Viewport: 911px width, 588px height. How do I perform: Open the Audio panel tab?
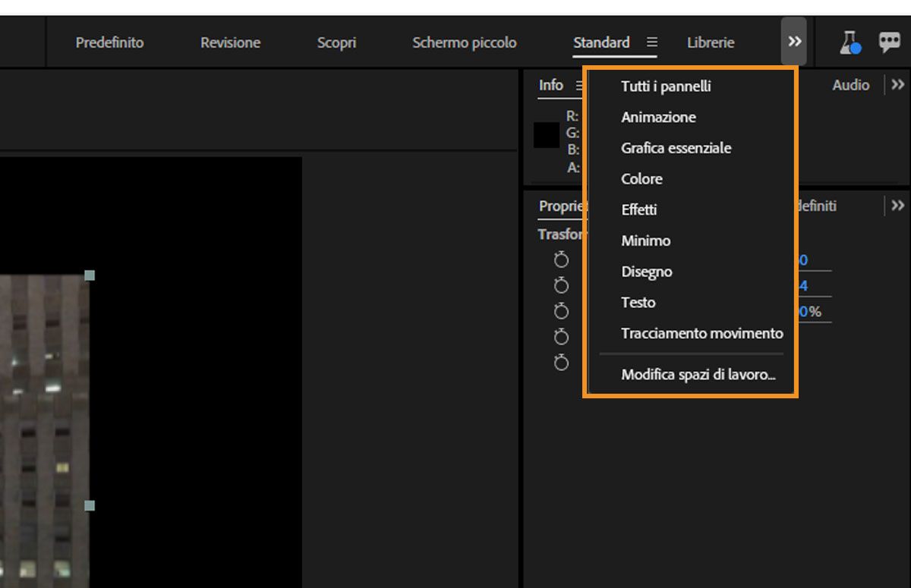pyautogui.click(x=850, y=85)
